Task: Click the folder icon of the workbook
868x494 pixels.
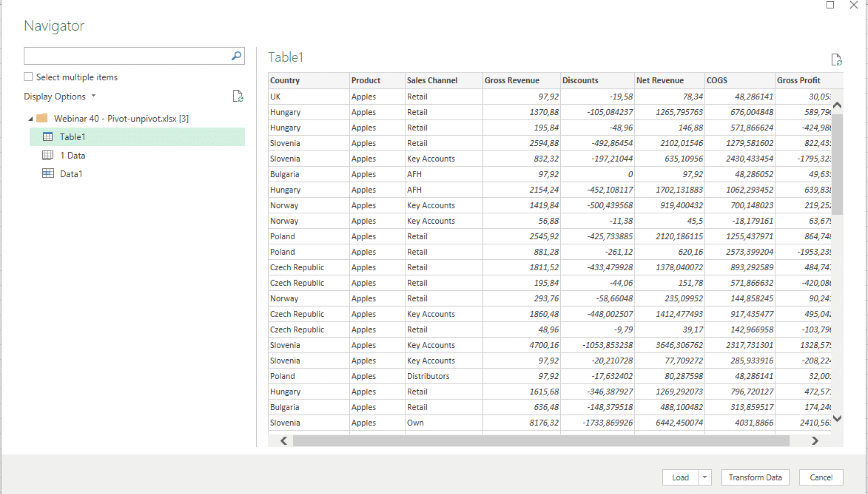Action: (x=42, y=119)
